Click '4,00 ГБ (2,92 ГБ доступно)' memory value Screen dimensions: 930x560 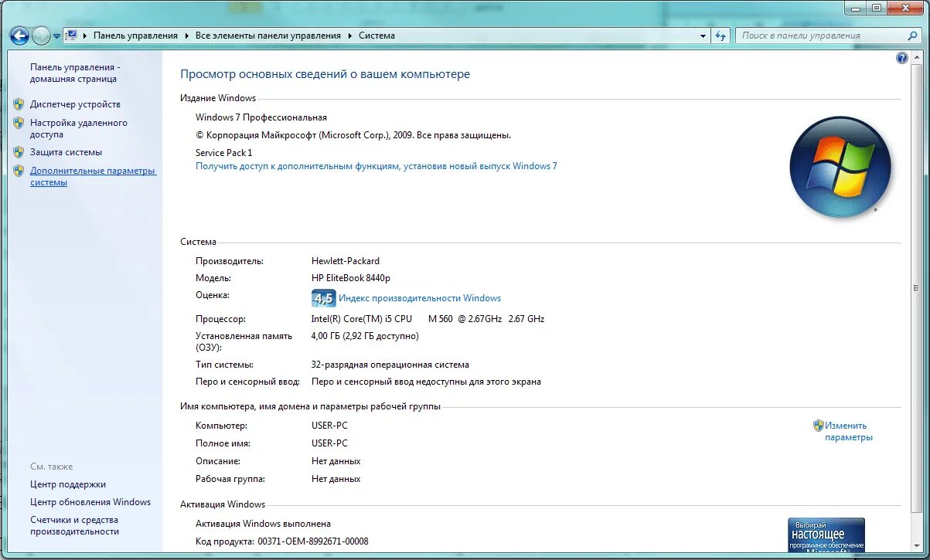365,336
